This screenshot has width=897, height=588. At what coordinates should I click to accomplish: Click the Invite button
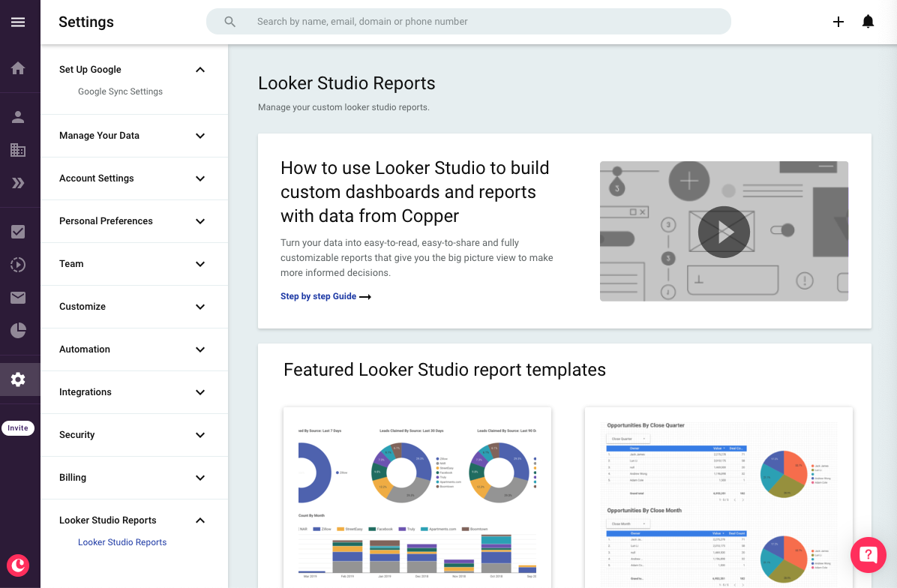[18, 427]
